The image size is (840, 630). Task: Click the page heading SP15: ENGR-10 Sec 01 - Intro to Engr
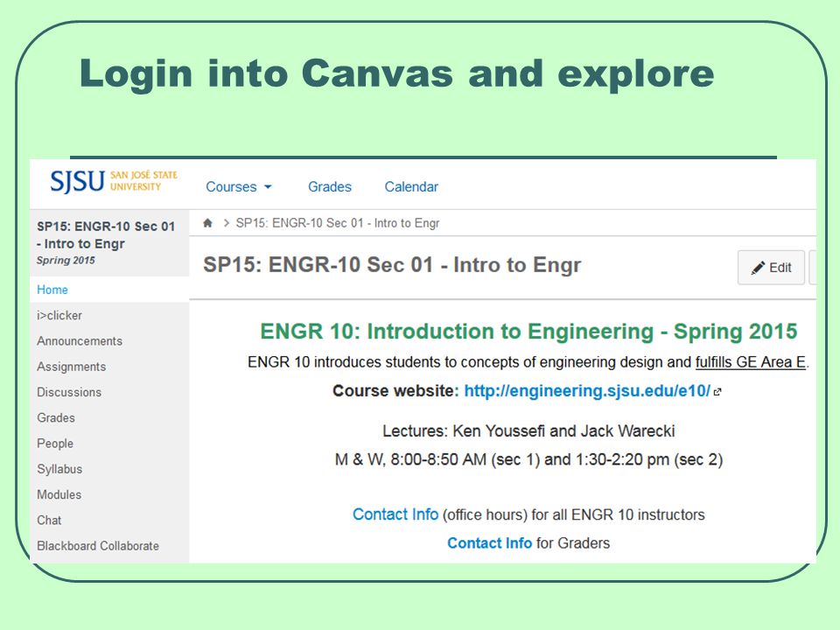(392, 265)
